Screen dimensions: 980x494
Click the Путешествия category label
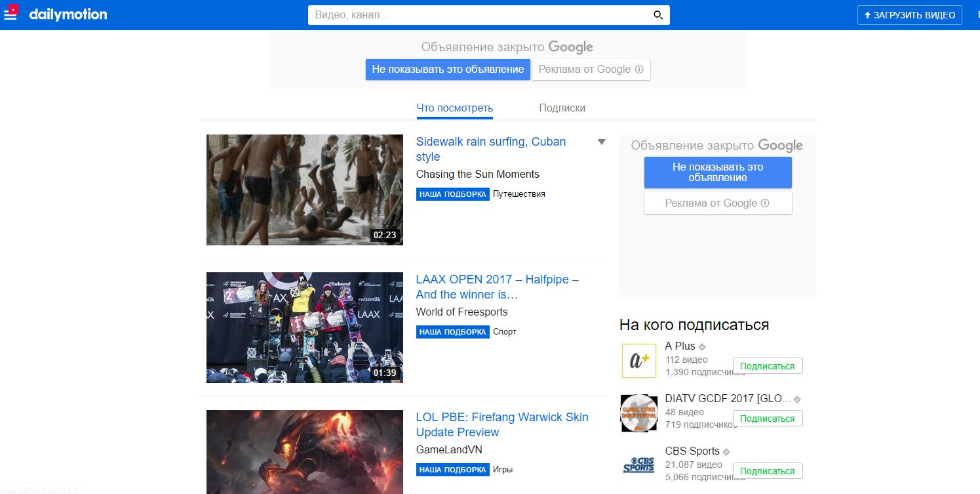click(519, 194)
